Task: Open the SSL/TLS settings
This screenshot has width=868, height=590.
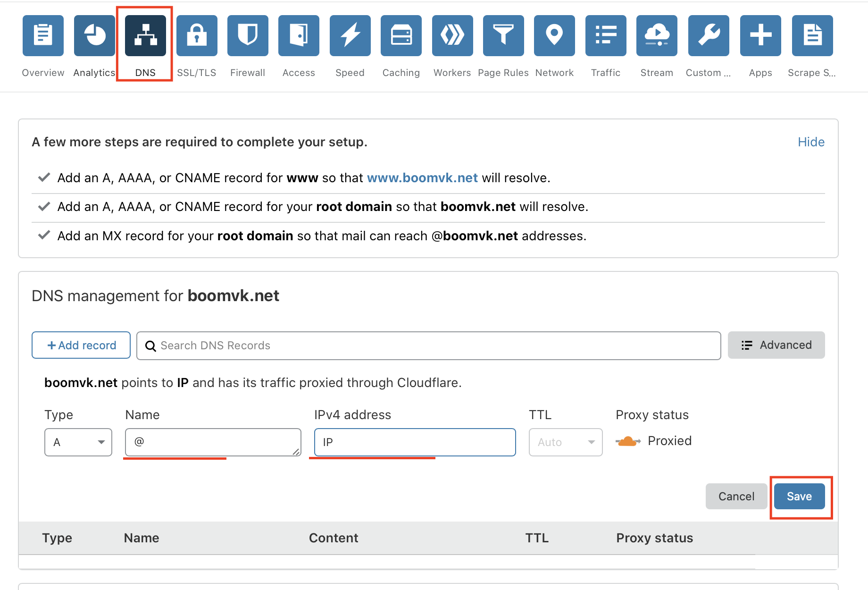Action: 197,35
